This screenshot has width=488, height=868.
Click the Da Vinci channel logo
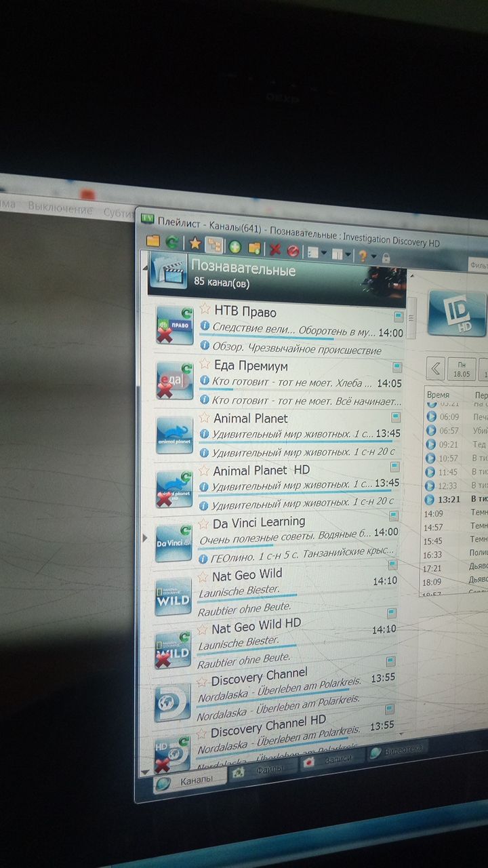[x=174, y=542]
